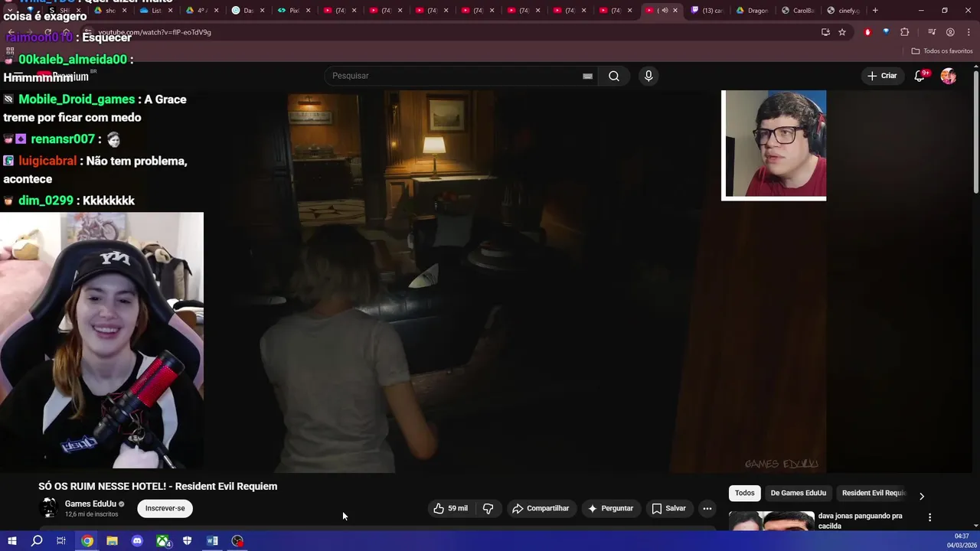Show next filter chips with arrow
980x551 pixels.
(921, 496)
